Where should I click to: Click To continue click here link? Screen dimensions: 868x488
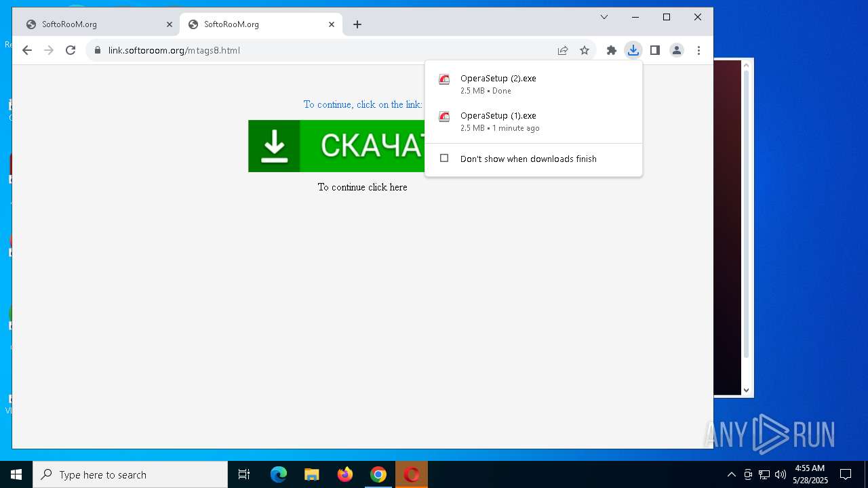(x=363, y=187)
